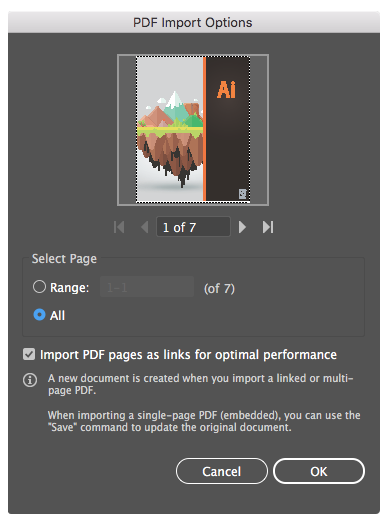The image size is (390, 523).
Task: Select the Range radio button
Action: 39,287
